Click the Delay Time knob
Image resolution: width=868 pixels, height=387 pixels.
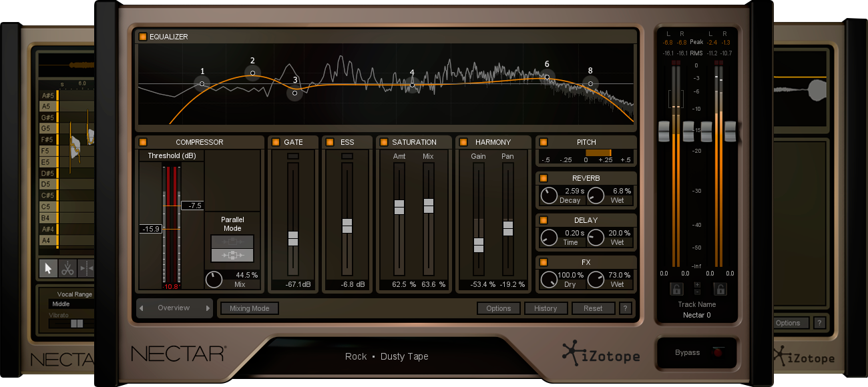pyautogui.click(x=549, y=238)
